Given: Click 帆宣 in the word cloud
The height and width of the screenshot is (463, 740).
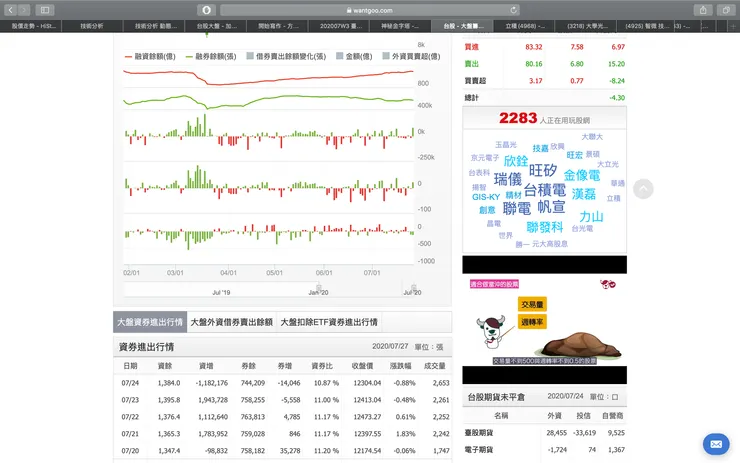Looking at the screenshot, I should tap(551, 207).
